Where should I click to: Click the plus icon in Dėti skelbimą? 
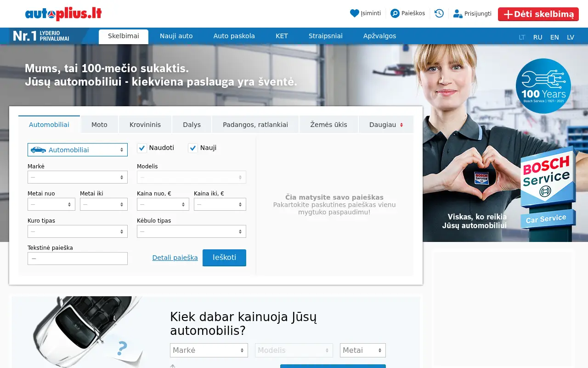508,14
